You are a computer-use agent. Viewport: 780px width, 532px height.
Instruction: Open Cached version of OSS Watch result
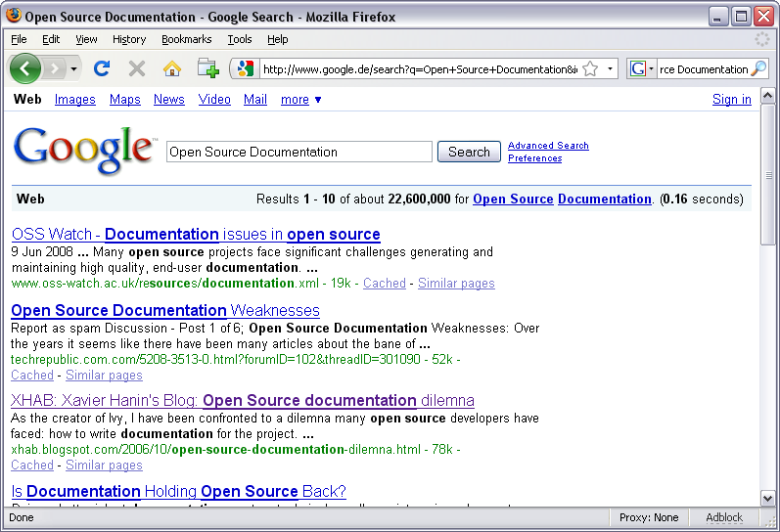click(384, 283)
